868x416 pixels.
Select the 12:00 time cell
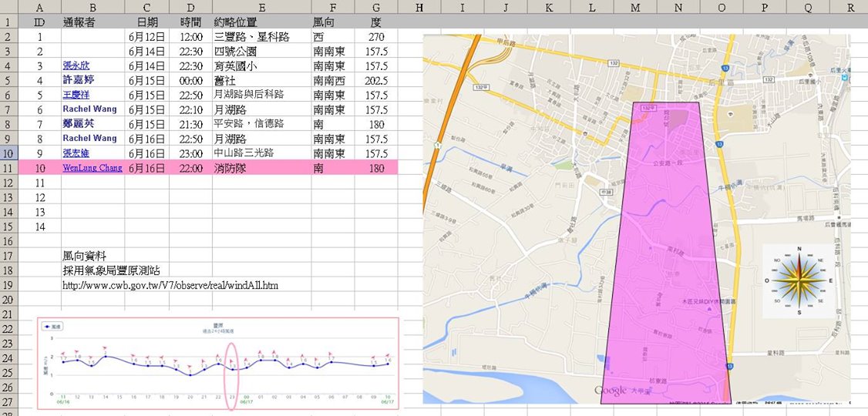pyautogui.click(x=190, y=37)
